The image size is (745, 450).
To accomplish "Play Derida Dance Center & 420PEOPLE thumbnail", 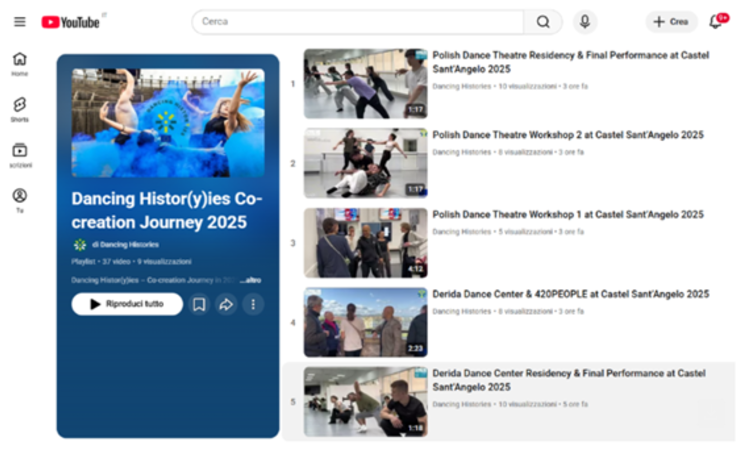I will coord(365,322).
